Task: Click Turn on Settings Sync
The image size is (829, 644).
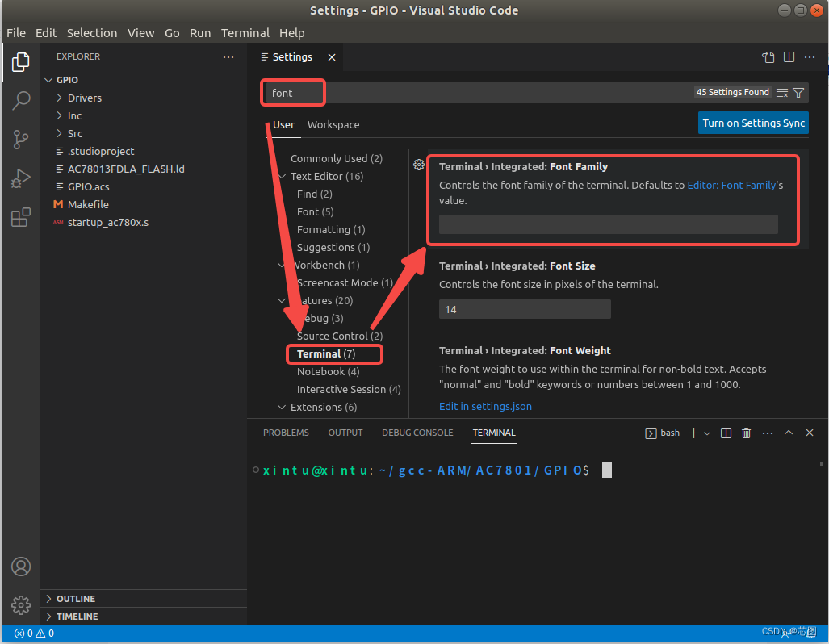Action: pos(752,123)
